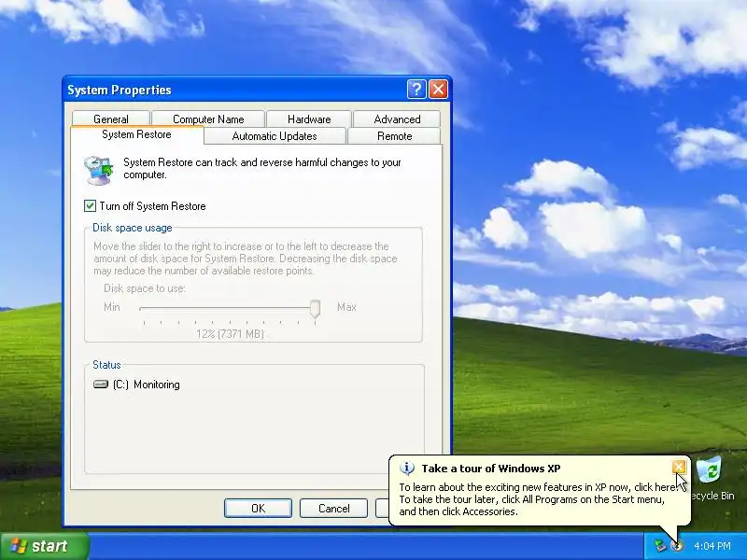Click the tour balloon description text
Screen dimensions: 747x560
coord(537,499)
